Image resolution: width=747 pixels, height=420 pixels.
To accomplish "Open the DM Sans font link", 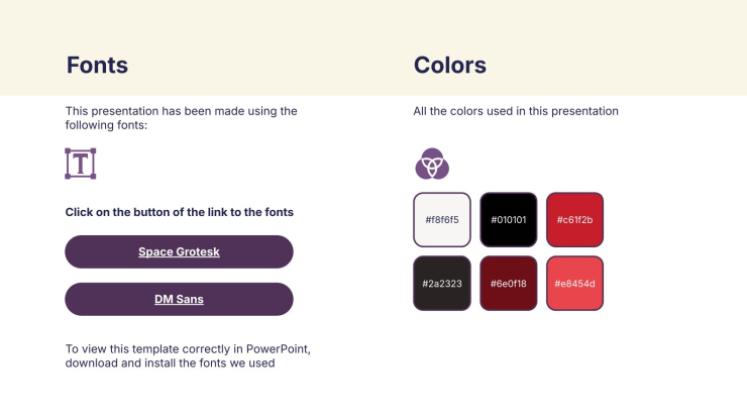I will point(179,299).
